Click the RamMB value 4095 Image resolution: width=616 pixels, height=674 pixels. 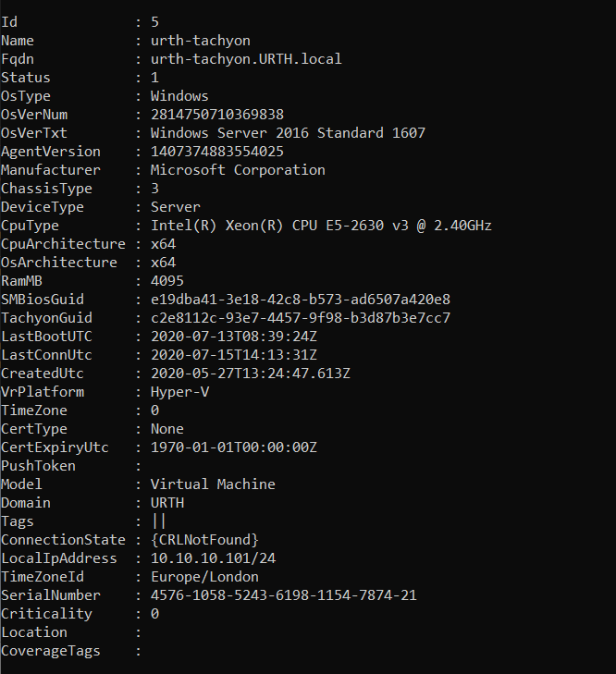(167, 281)
